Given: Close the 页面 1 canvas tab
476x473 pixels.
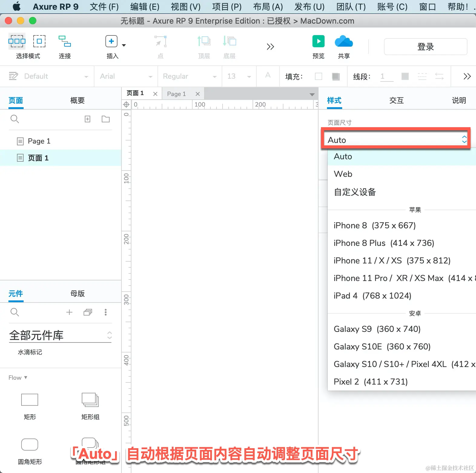Looking at the screenshot, I should coord(155,94).
